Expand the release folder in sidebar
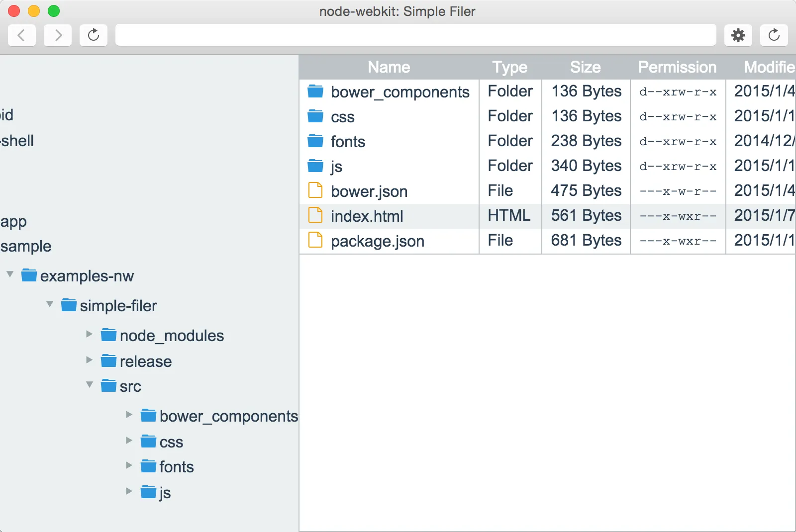 tap(90, 360)
